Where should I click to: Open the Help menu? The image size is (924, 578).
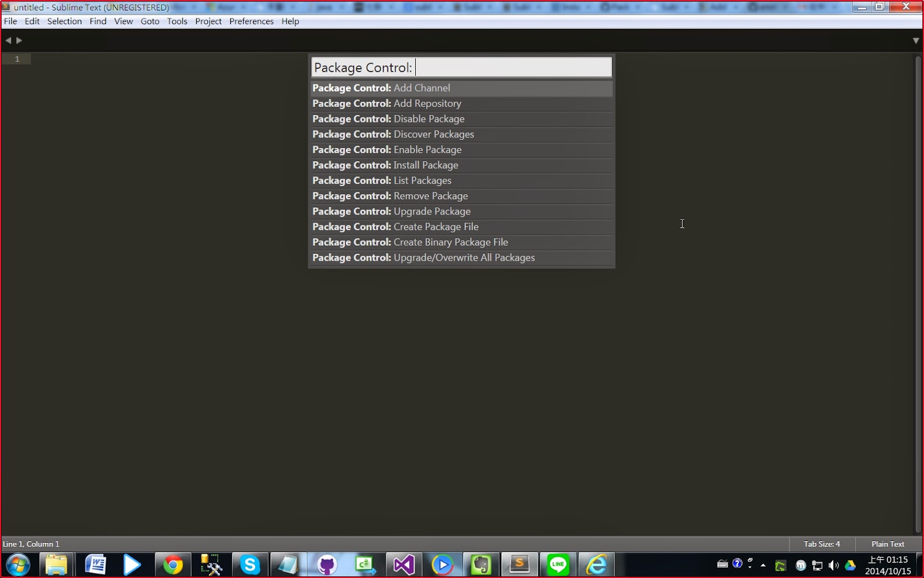290,21
